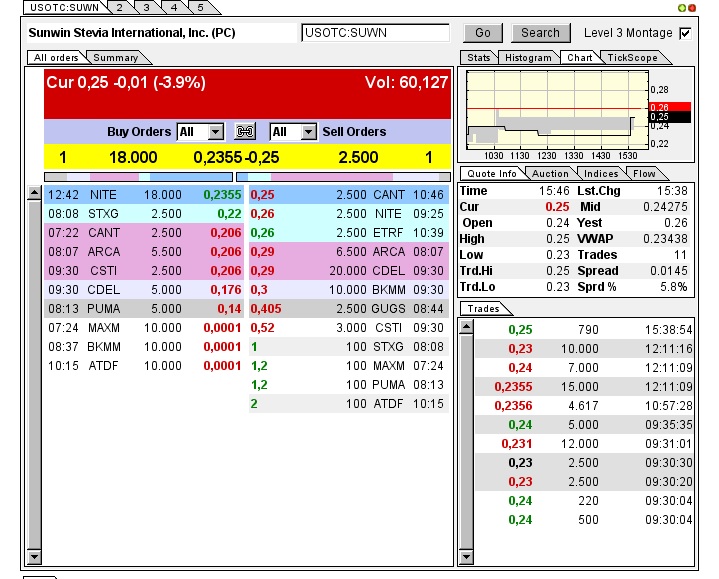Click order book scrollbar down arrow
This screenshot has height=579, width=719.
click(x=34, y=557)
